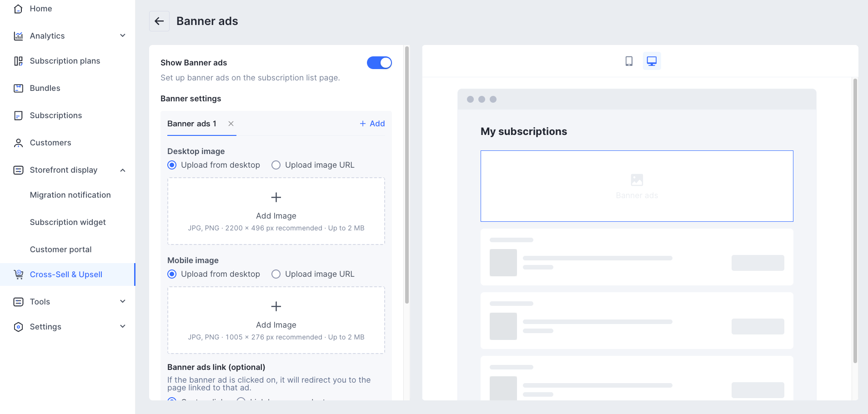
Task: Collapse the Storefront display section
Action: click(123, 170)
